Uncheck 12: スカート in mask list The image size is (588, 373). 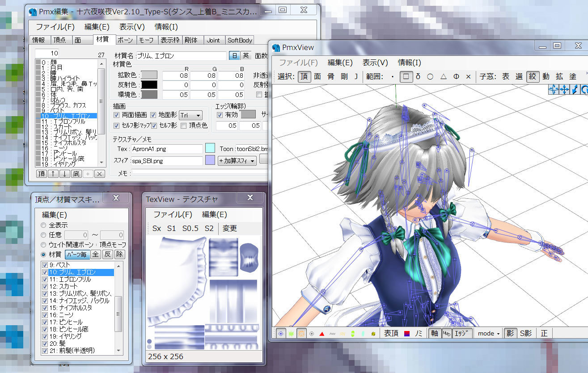point(45,286)
